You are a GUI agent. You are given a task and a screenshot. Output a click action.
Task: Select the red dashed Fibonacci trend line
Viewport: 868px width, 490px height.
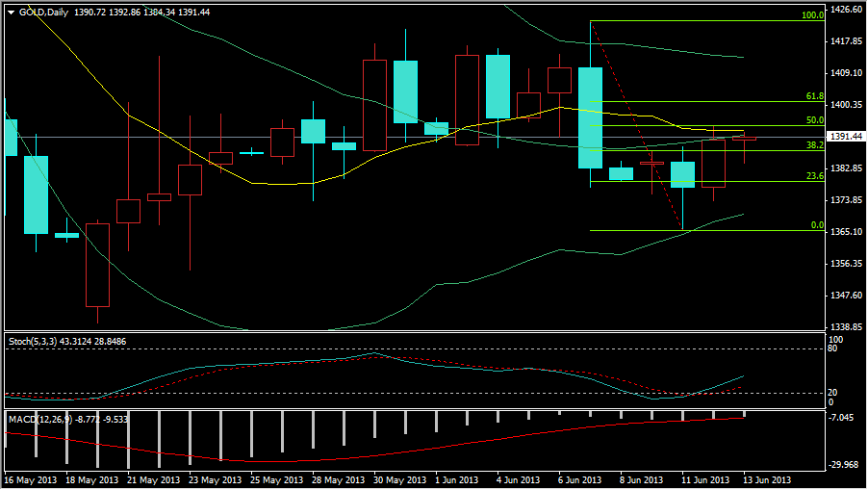pos(635,125)
